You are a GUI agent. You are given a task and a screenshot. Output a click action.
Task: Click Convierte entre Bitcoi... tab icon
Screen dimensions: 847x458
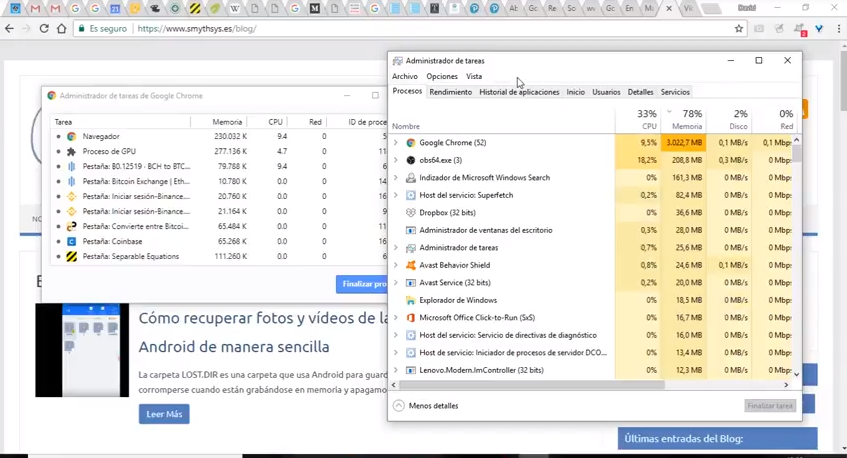[71, 226]
